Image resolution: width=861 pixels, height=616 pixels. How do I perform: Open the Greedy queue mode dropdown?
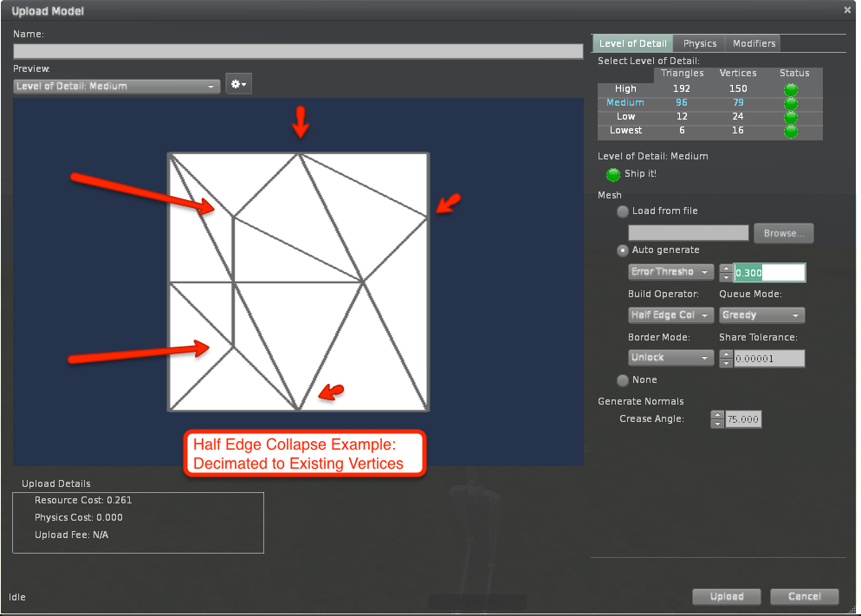[761, 315]
